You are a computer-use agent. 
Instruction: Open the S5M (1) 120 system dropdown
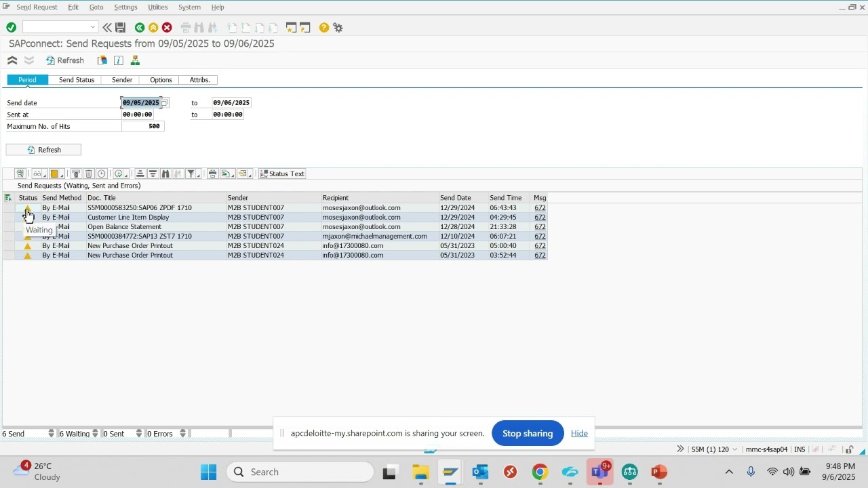714,449
